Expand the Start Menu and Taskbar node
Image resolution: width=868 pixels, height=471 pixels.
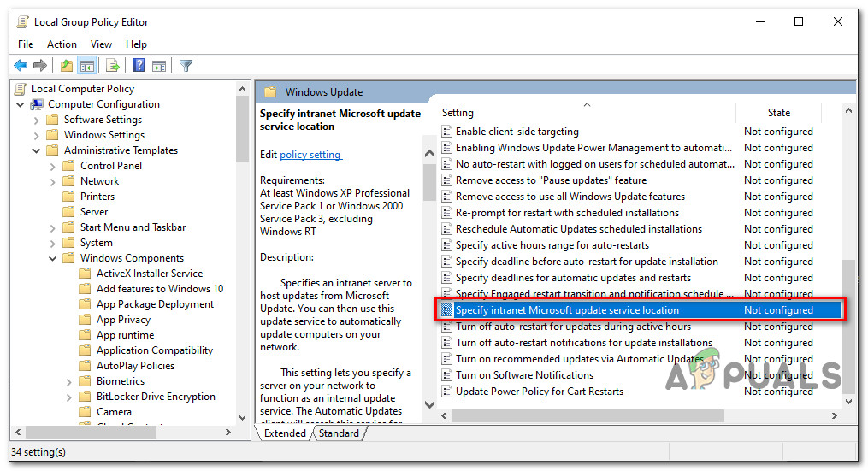pos(52,227)
